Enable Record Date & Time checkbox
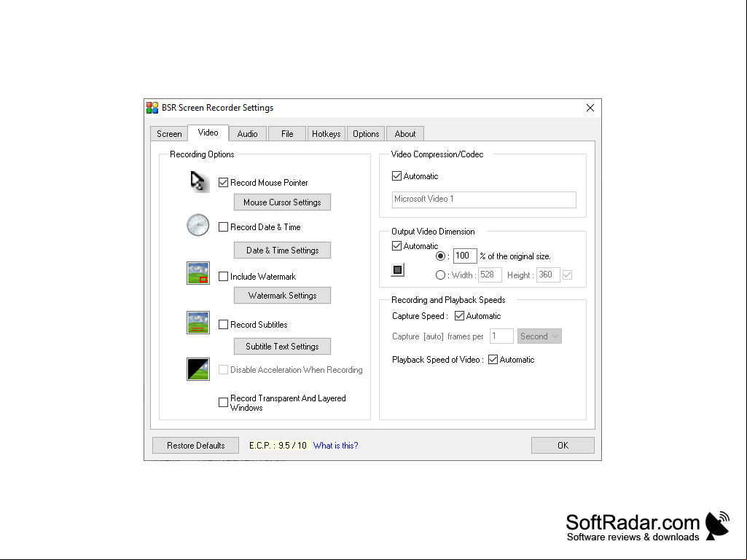This screenshot has width=747, height=560. point(223,226)
